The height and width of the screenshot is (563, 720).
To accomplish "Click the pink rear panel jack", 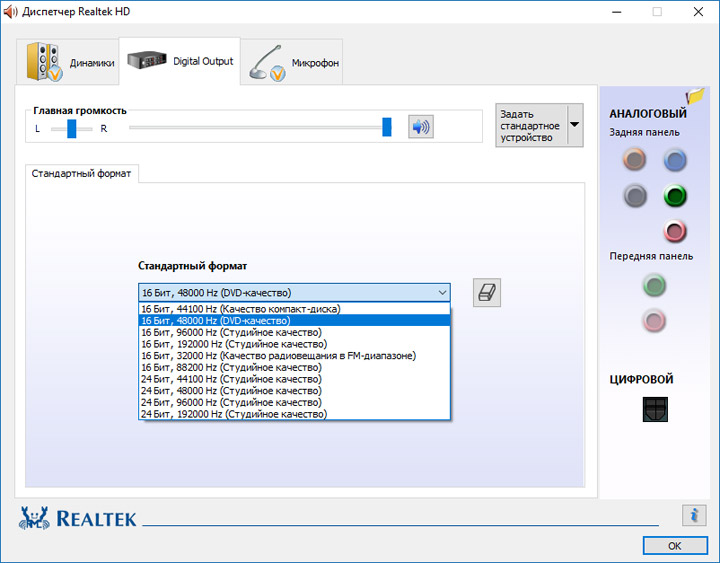I will [x=675, y=231].
